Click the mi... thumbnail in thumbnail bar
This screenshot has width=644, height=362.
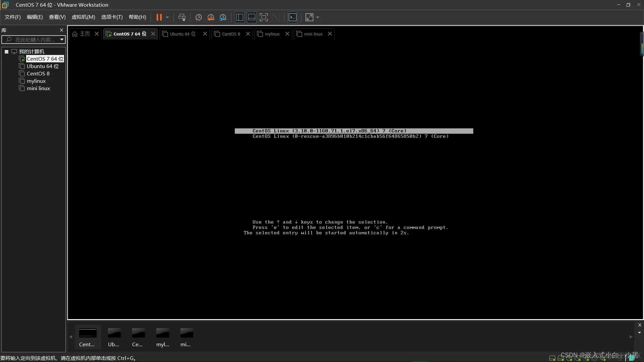point(186,337)
